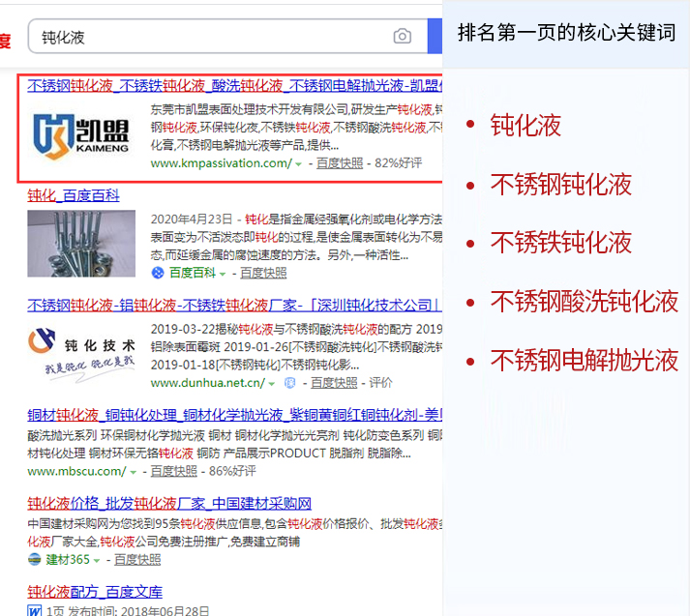
Task: Expand dropdown arrow next to www.dunhua.net.cn
Action: click(x=272, y=384)
